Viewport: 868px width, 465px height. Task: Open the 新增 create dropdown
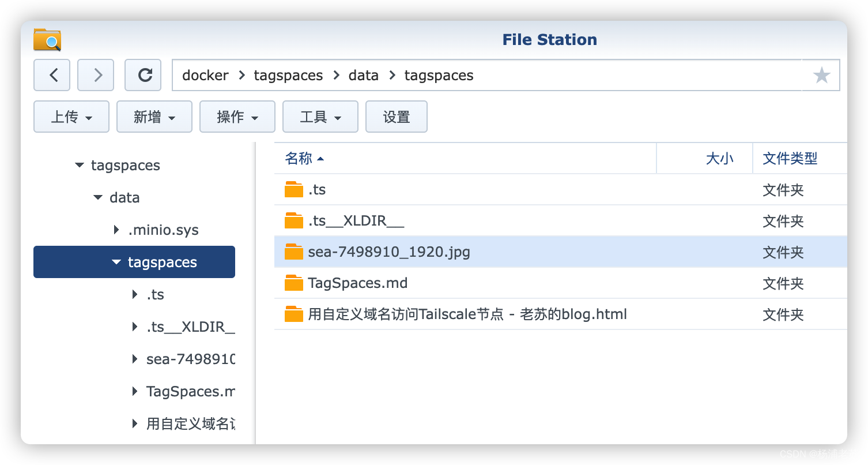pyautogui.click(x=154, y=117)
